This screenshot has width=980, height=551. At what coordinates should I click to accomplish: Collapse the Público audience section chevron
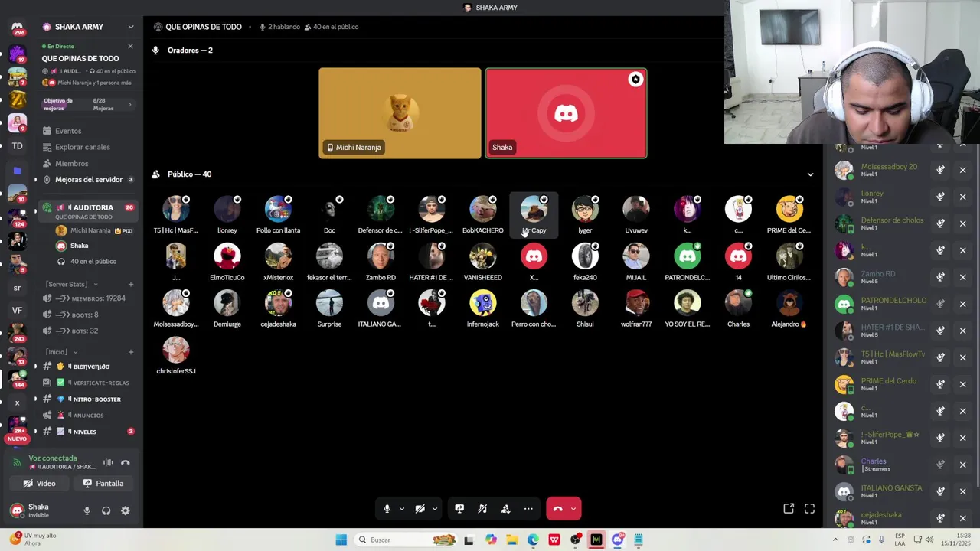click(x=810, y=174)
